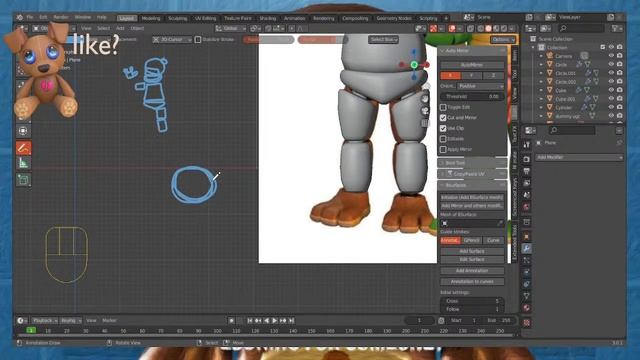Switch to the Sculpting workspace tab

click(x=178, y=18)
